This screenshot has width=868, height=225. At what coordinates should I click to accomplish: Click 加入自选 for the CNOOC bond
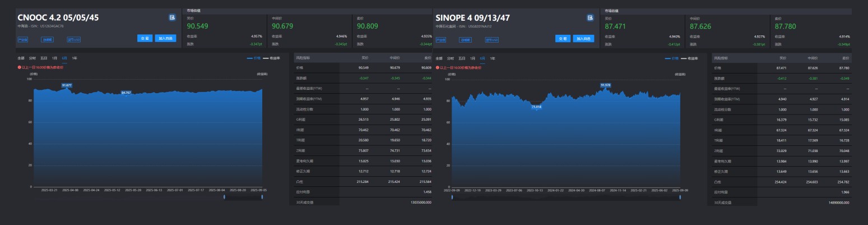[x=166, y=38]
